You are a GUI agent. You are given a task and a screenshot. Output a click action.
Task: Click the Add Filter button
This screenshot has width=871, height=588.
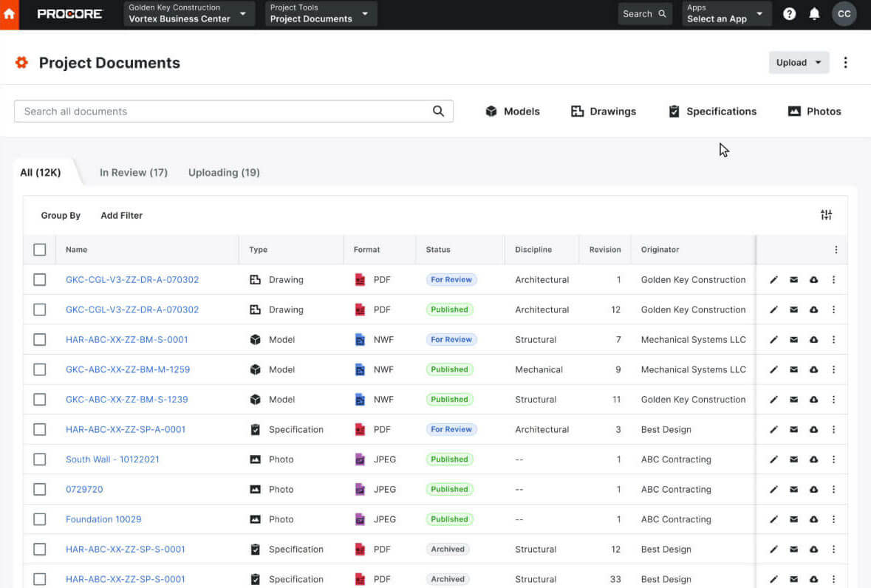click(x=121, y=215)
